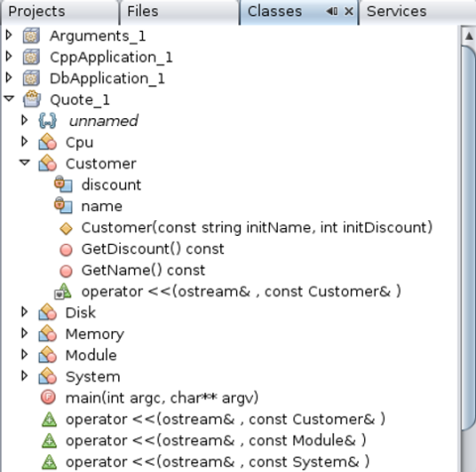This screenshot has height=472, width=476.
Task: Switch to the Projects tab
Action: coord(59,12)
